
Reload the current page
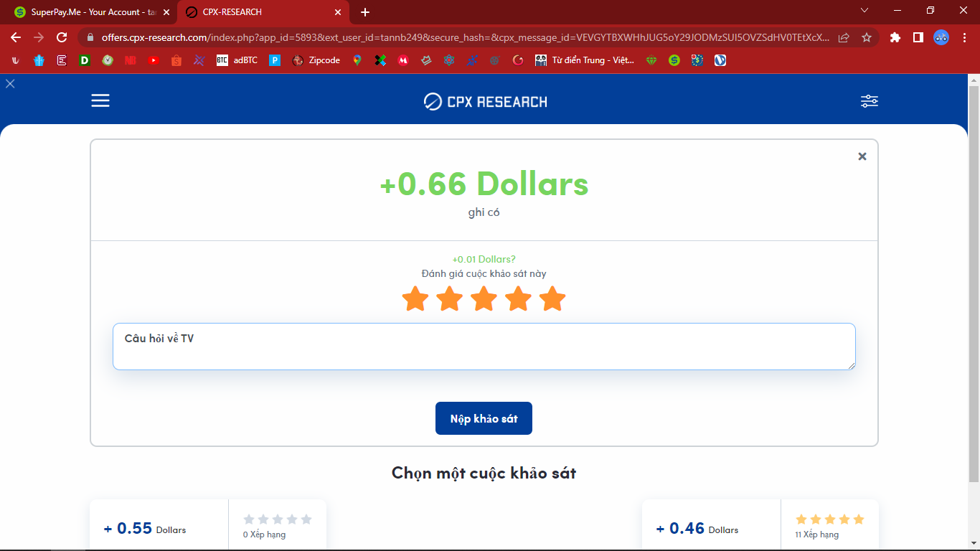click(62, 37)
